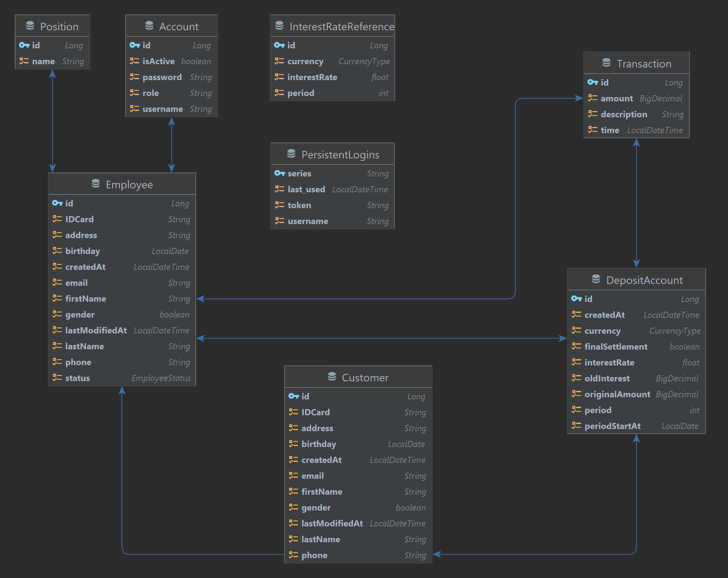The width and height of the screenshot is (728, 578).
Task: Click the column icon beside Account isActive
Action: click(135, 61)
